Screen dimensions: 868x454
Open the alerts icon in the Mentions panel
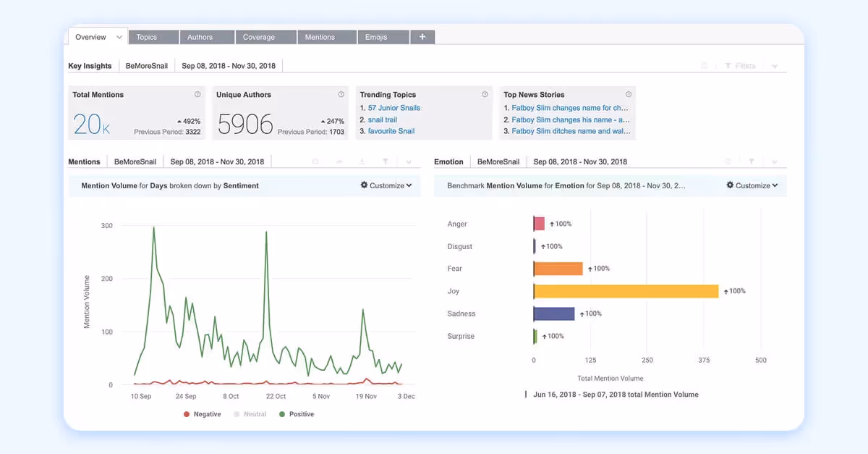click(x=315, y=161)
